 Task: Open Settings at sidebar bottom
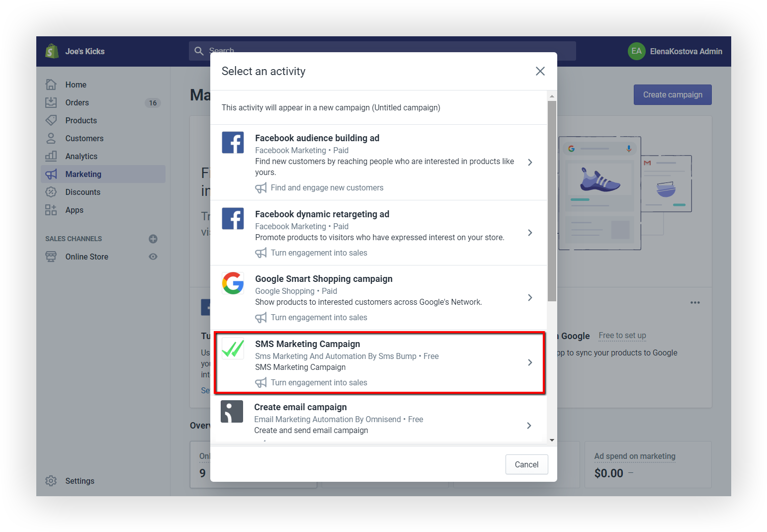(80, 481)
